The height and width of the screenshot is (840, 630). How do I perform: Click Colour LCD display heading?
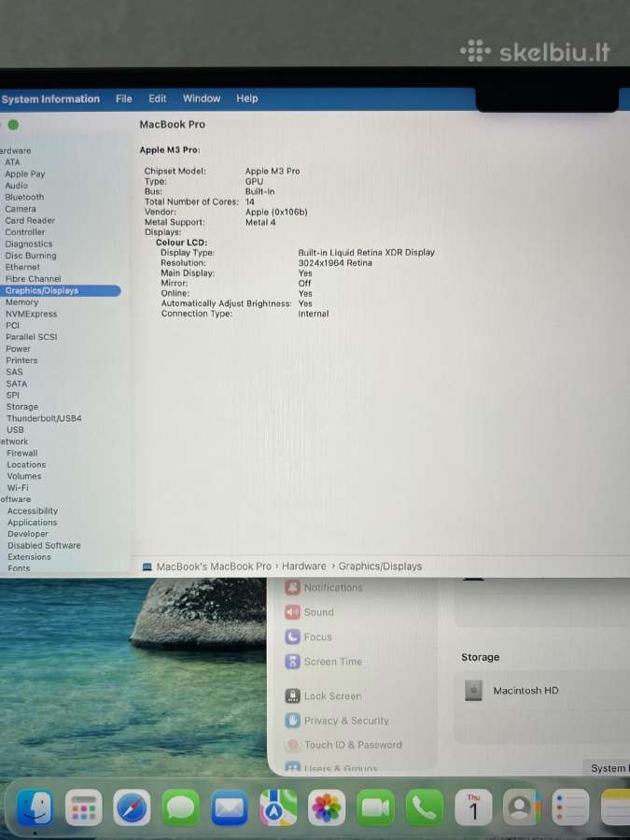[x=181, y=242]
